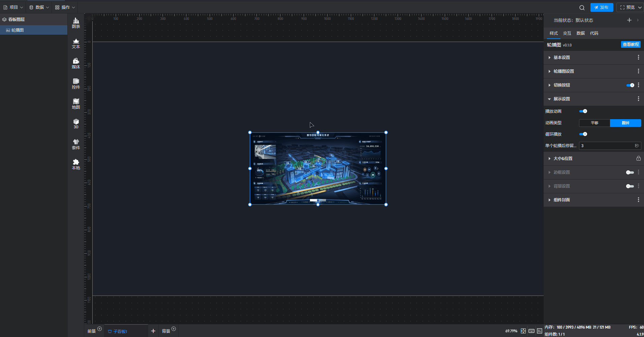Expand the 轮播图设置 section
Screen dimensions: 644x337
(x=563, y=71)
